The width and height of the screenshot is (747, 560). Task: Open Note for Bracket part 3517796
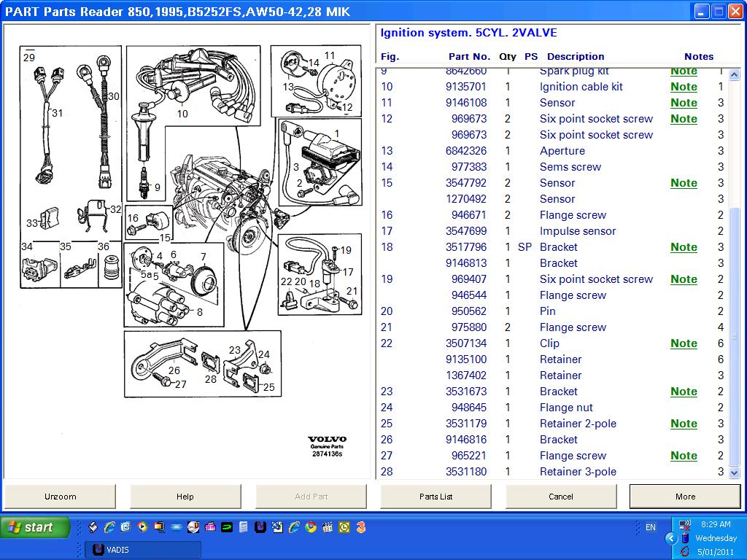[x=684, y=247]
